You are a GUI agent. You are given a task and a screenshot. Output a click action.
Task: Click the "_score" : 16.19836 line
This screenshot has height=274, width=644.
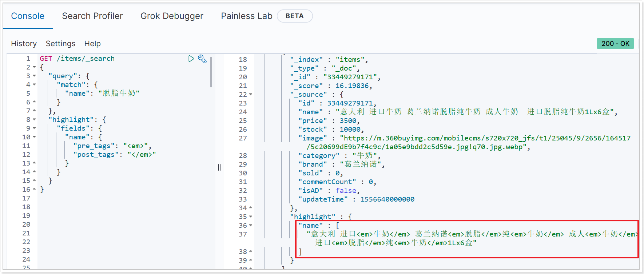tap(331, 86)
